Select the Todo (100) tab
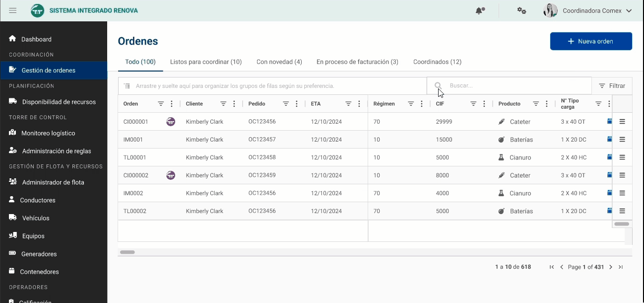Image resolution: width=644 pixels, height=303 pixels. coord(140,62)
